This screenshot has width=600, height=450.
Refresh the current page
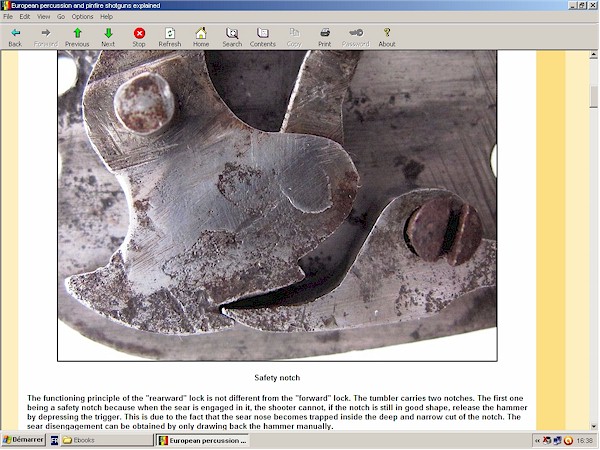tap(170, 37)
